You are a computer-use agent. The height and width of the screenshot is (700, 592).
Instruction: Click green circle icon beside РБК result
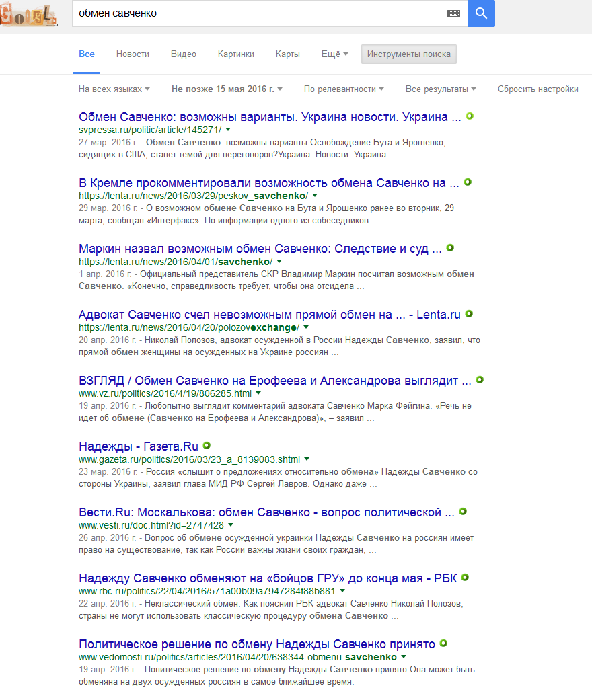465,577
